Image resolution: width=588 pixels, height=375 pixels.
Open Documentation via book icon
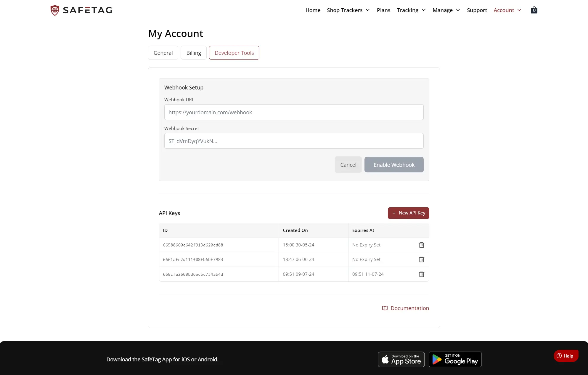384,308
